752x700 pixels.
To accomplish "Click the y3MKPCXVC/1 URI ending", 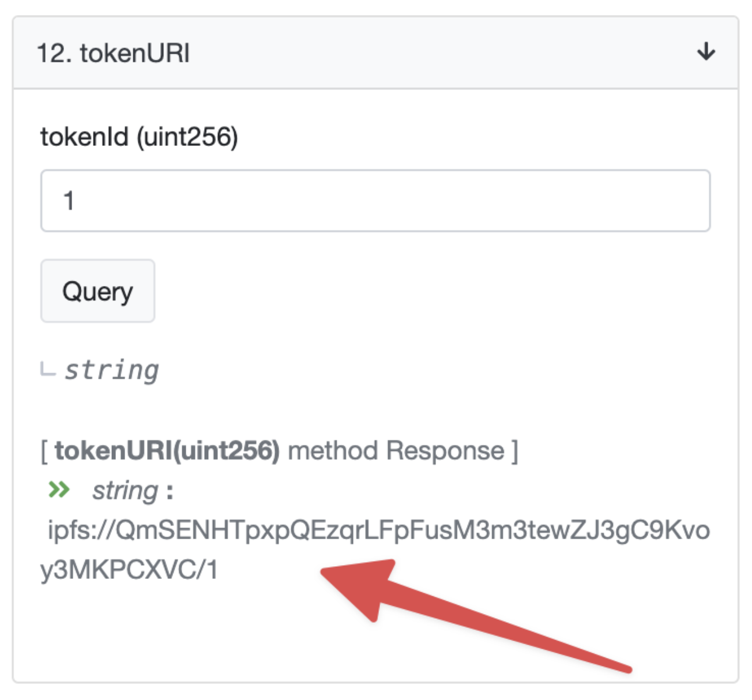I will [129, 570].
